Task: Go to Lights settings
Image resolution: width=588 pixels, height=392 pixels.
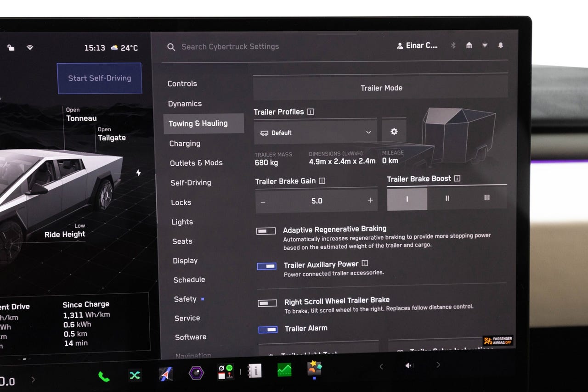Action: click(182, 222)
